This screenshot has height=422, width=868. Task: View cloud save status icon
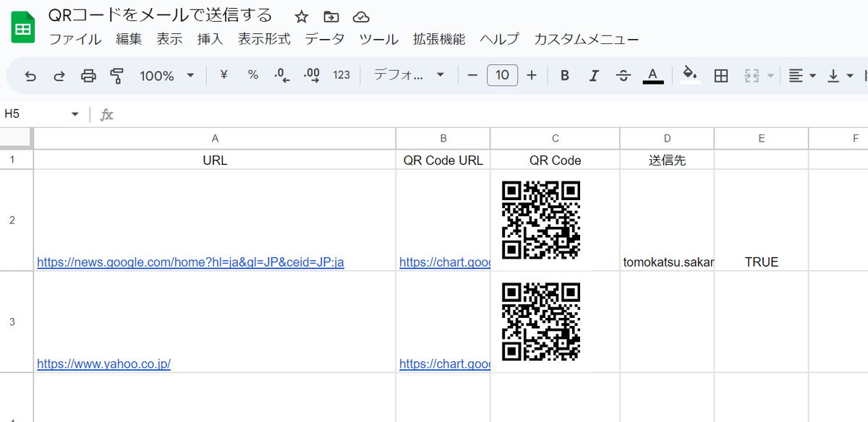click(x=361, y=17)
